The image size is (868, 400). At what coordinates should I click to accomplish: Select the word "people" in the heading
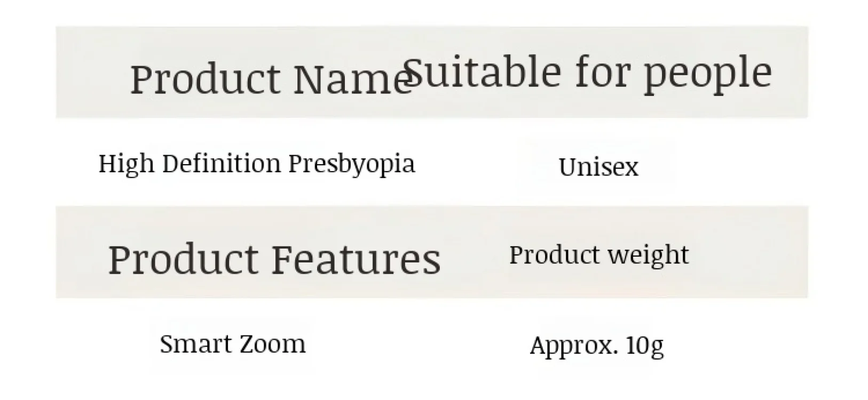pos(707,74)
